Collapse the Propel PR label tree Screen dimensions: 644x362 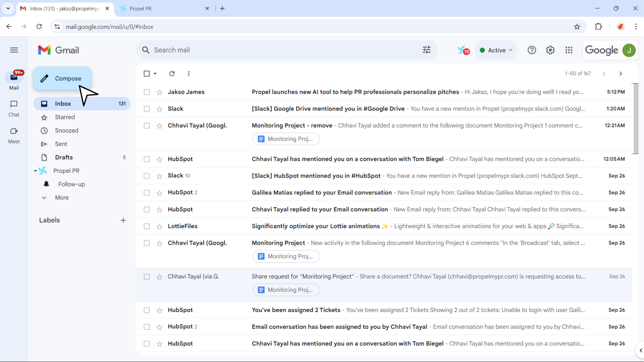[35, 171]
